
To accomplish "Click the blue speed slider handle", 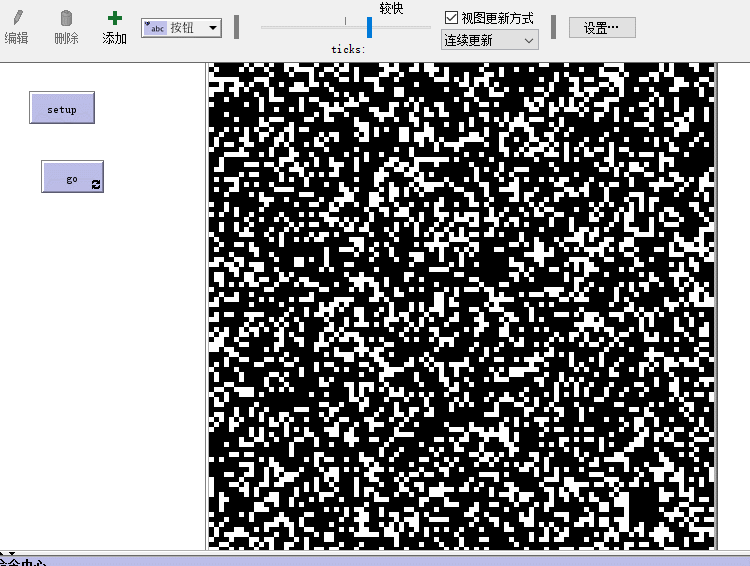I will pos(369,27).
